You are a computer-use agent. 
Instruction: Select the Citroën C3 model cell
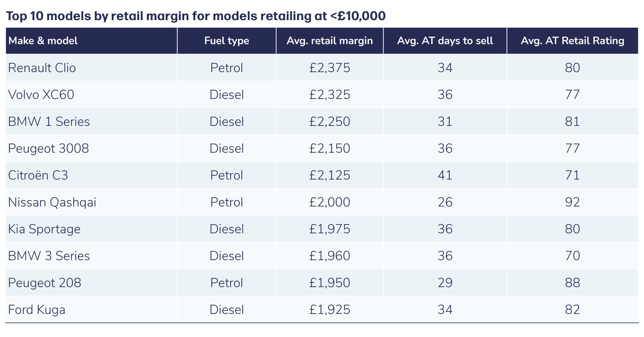[x=38, y=175]
